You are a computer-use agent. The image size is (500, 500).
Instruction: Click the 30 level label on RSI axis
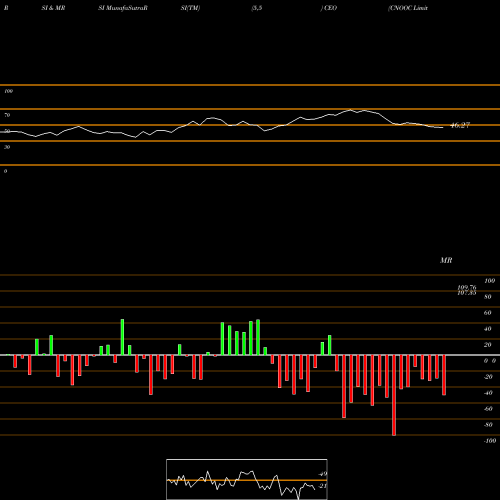pos(7,147)
